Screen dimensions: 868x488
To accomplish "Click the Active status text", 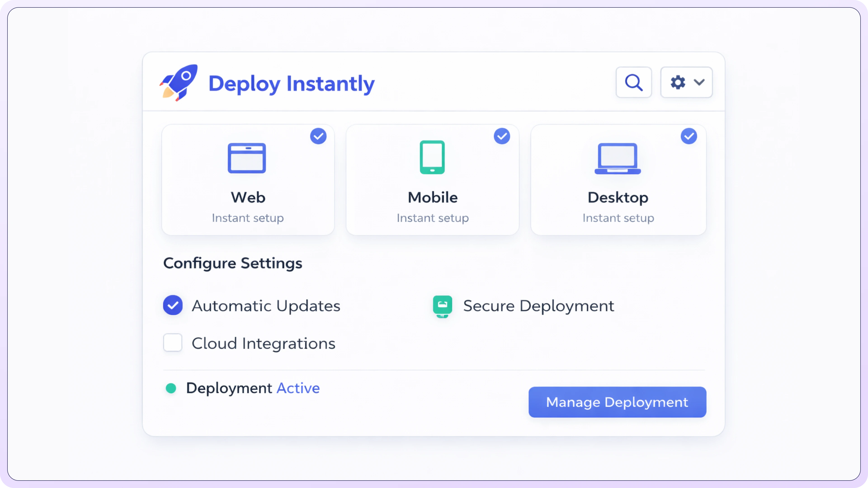I will click(x=298, y=388).
